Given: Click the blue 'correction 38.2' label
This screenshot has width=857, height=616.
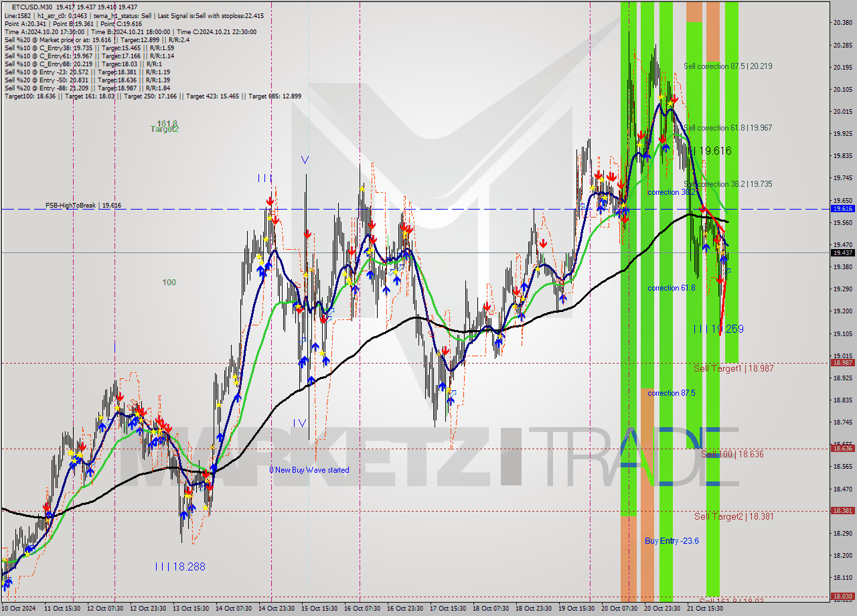Looking at the screenshot, I should tap(671, 192).
